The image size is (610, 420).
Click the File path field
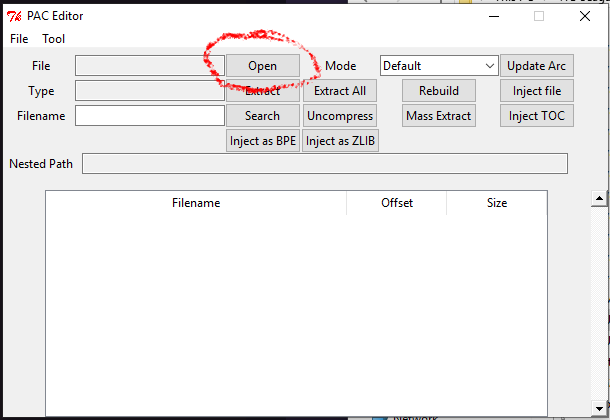click(x=150, y=66)
